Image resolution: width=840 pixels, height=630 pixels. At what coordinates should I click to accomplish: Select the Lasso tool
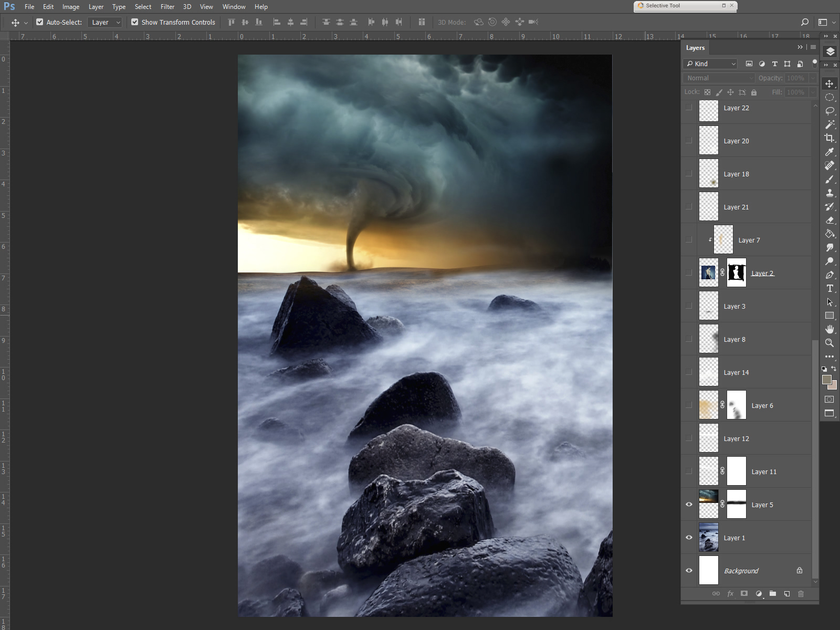(829, 111)
